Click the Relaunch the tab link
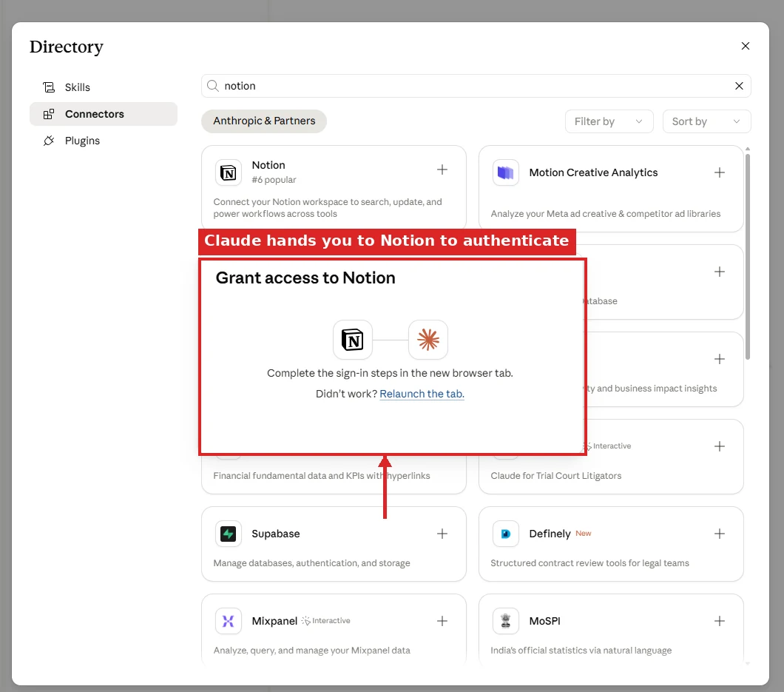Screen dimensions: 784x692 click(x=422, y=394)
